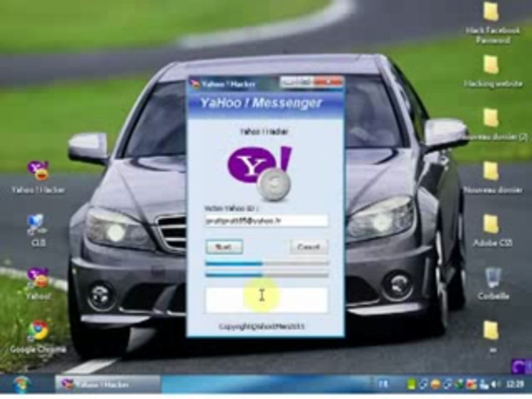Minimize the Yahoo ! Hacker window
The height and width of the screenshot is (399, 532).
287,82
